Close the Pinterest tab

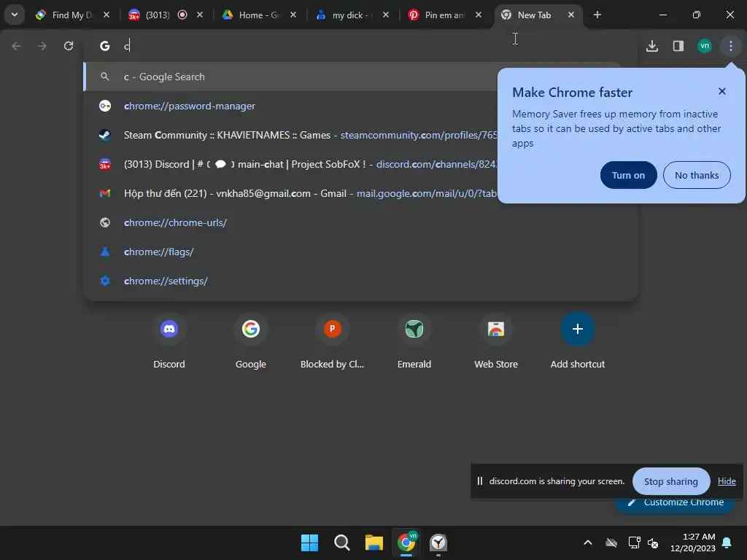[x=479, y=15]
